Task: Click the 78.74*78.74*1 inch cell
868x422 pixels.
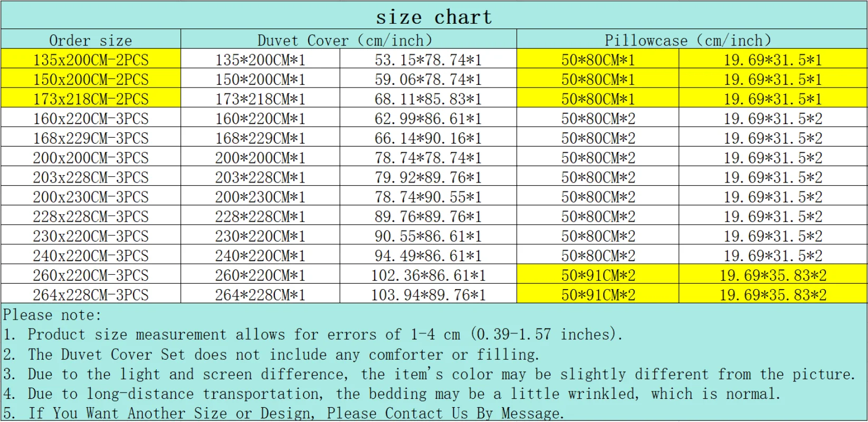Action: tap(428, 157)
